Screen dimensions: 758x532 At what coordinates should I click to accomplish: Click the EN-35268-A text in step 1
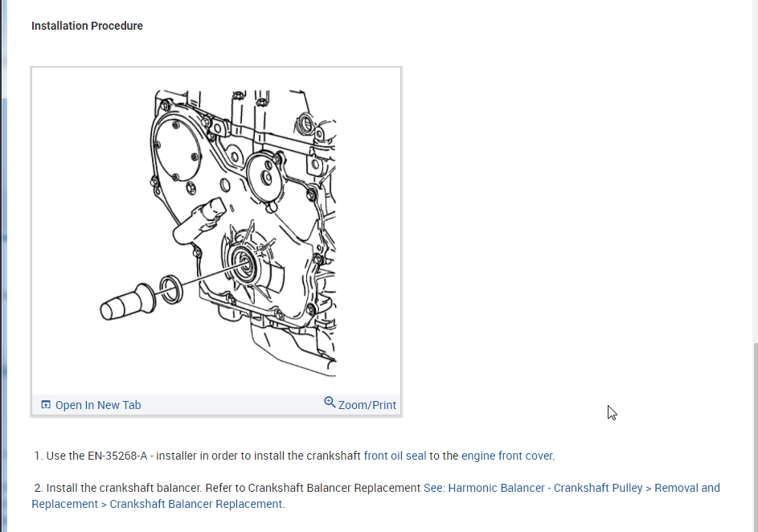point(117,456)
